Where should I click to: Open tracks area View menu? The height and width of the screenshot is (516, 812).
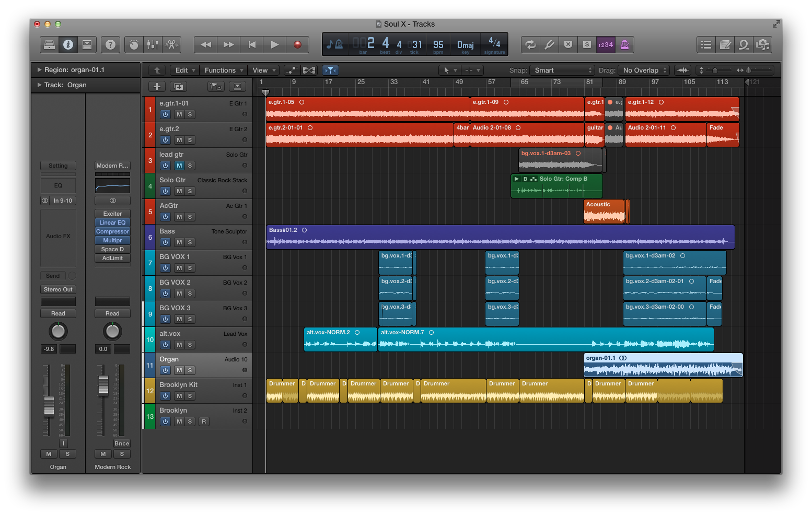264,70
